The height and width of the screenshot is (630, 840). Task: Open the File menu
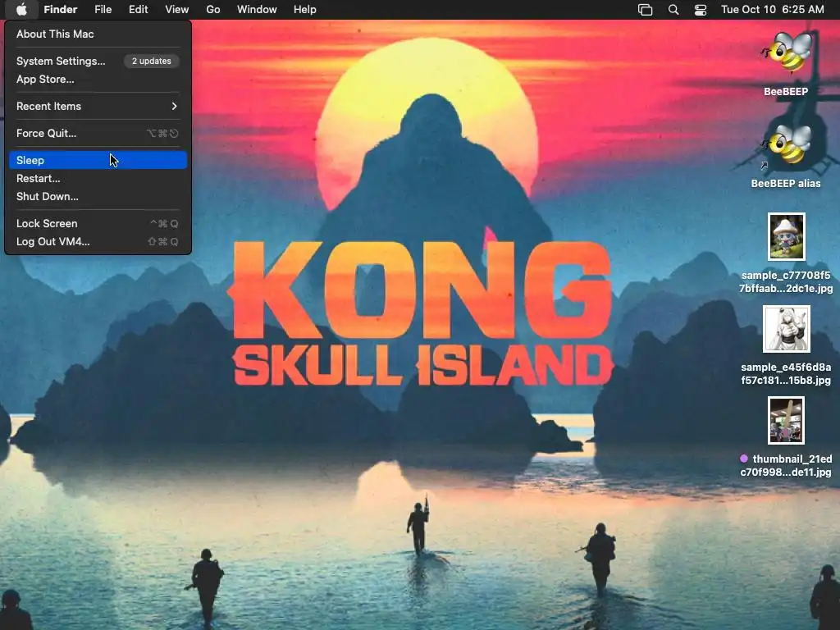point(103,10)
